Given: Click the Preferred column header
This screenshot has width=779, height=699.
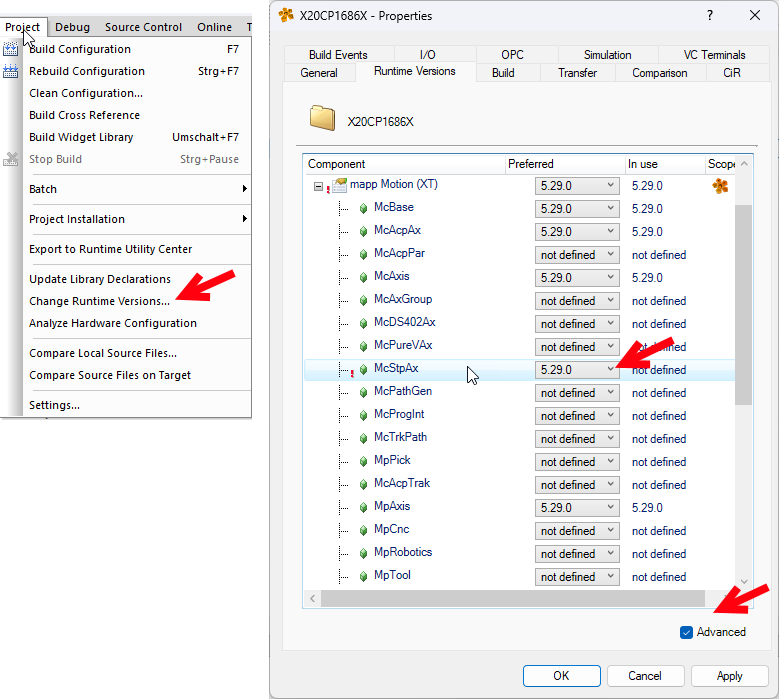Looking at the screenshot, I should pos(565,164).
